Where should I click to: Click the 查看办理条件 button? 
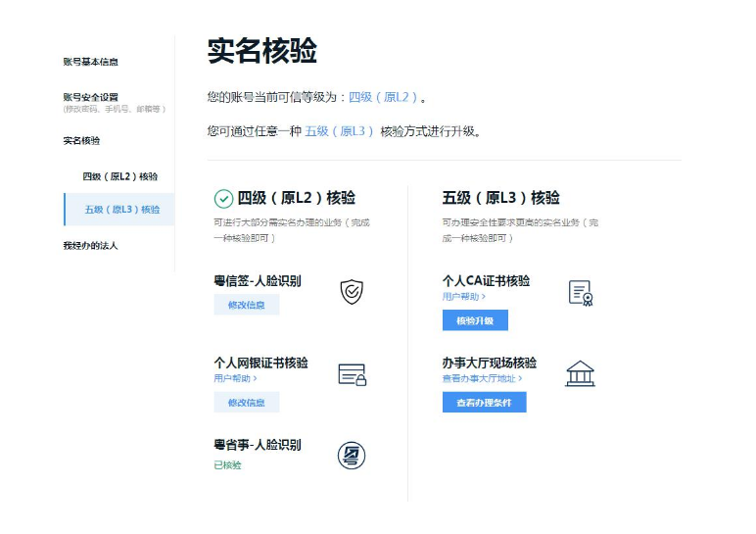pos(484,403)
